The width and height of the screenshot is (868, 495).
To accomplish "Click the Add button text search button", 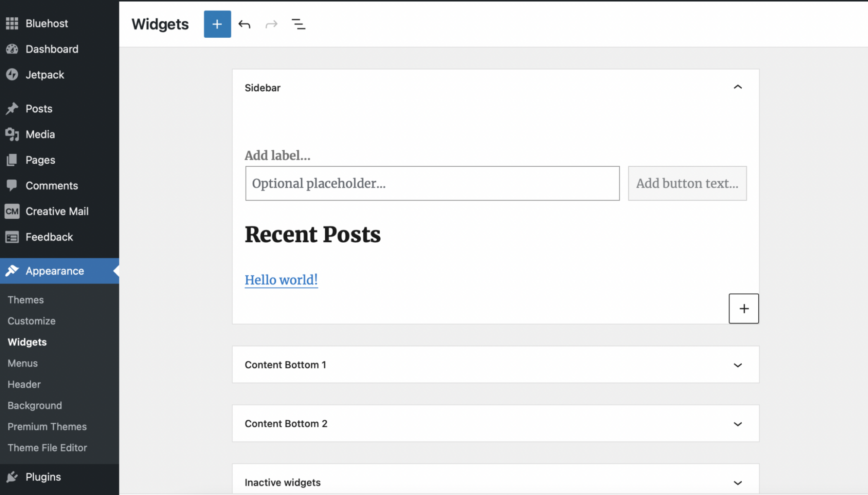I will (x=687, y=183).
